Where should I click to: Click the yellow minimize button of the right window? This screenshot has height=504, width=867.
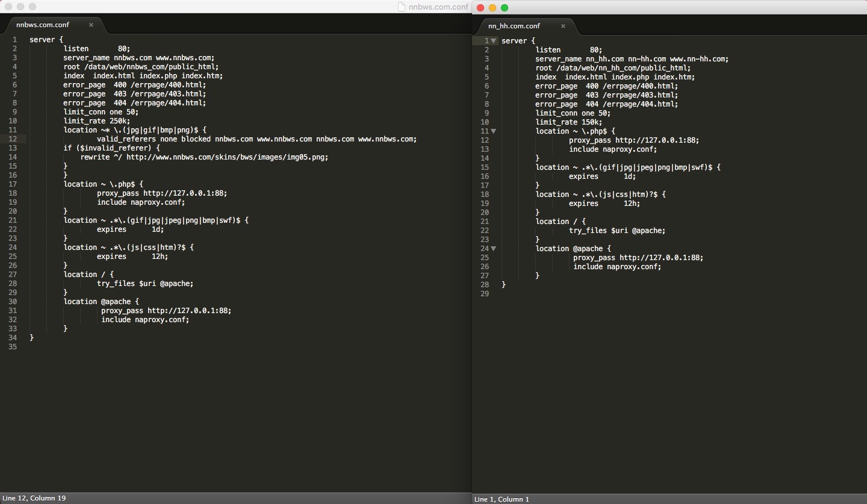(493, 8)
